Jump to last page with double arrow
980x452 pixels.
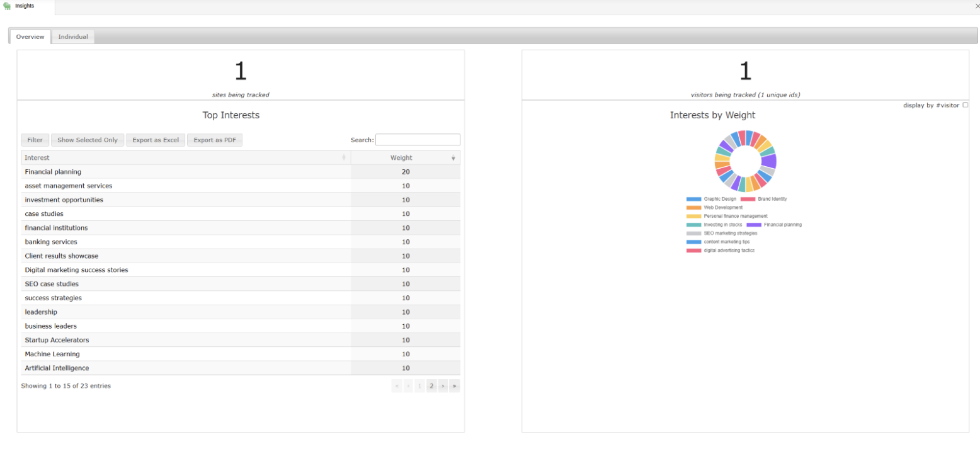(x=454, y=386)
